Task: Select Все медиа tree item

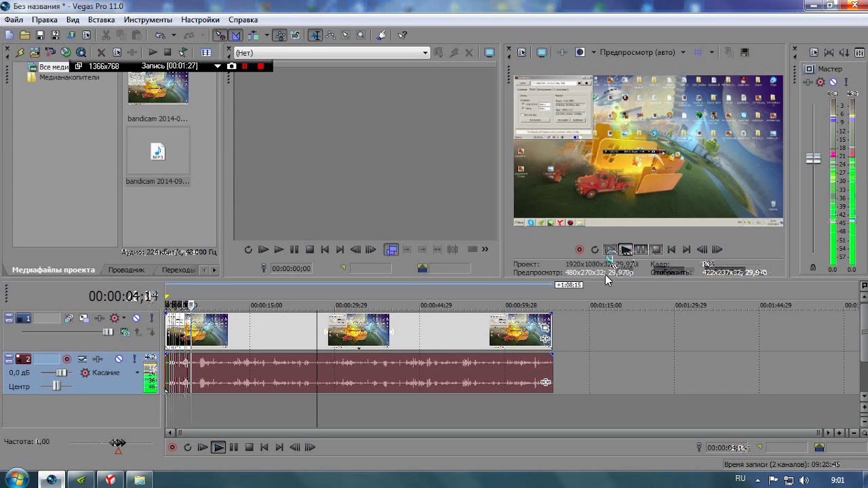Action: click(54, 67)
